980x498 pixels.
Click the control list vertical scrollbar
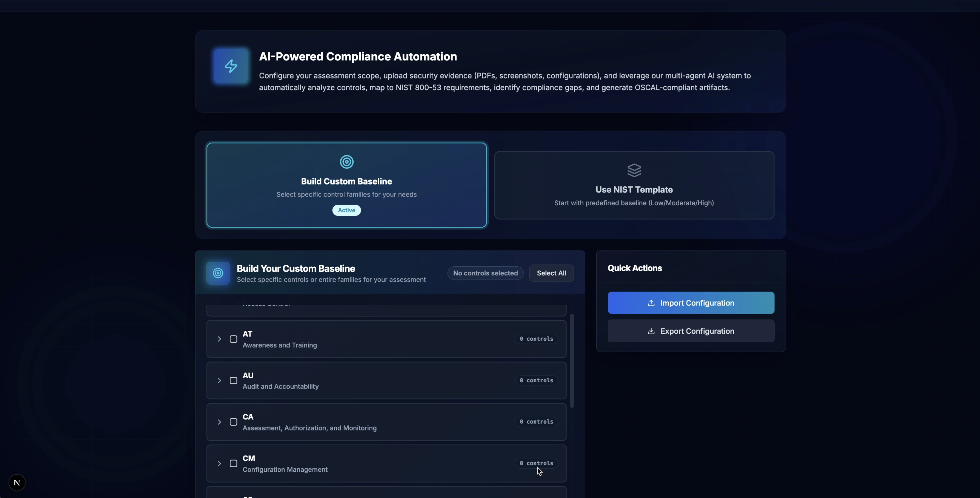coord(572,360)
